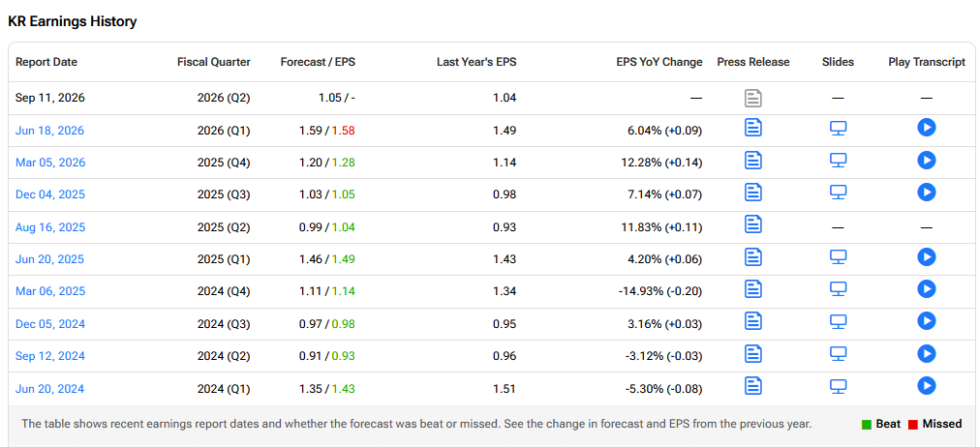
Task: Open press release for Aug 16, 2025 report
Action: pyautogui.click(x=753, y=224)
